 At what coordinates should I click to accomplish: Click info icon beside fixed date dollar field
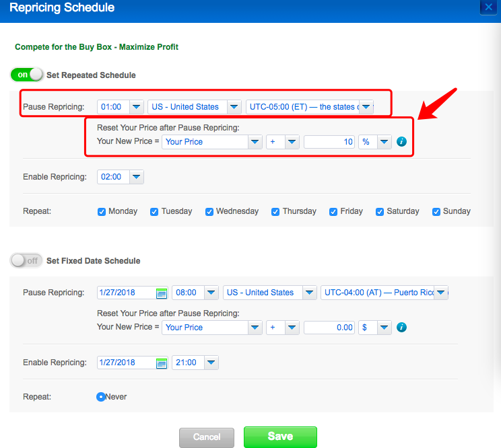point(401,328)
